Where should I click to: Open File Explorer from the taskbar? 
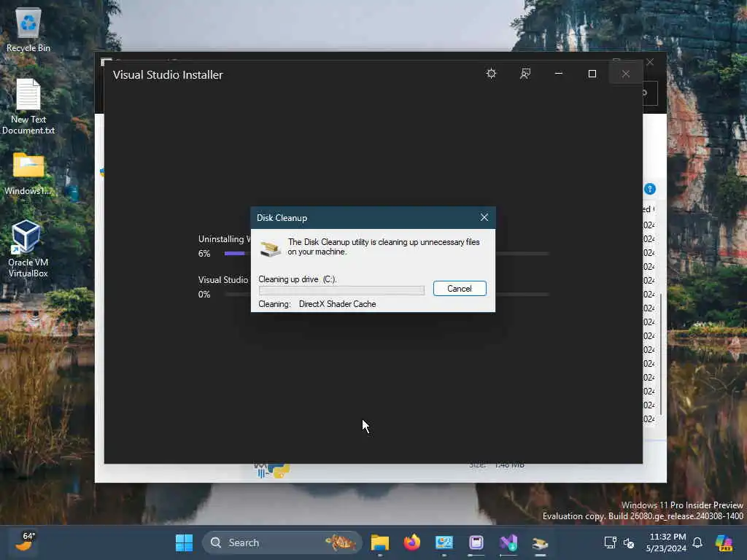(380, 542)
